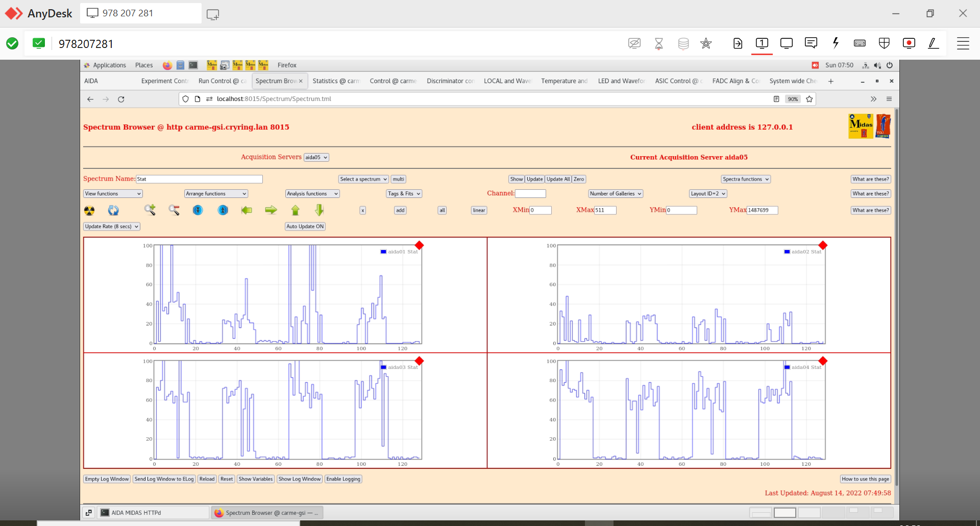Click the blue circular refresh arrows icon
The image size is (980, 526).
tap(113, 210)
